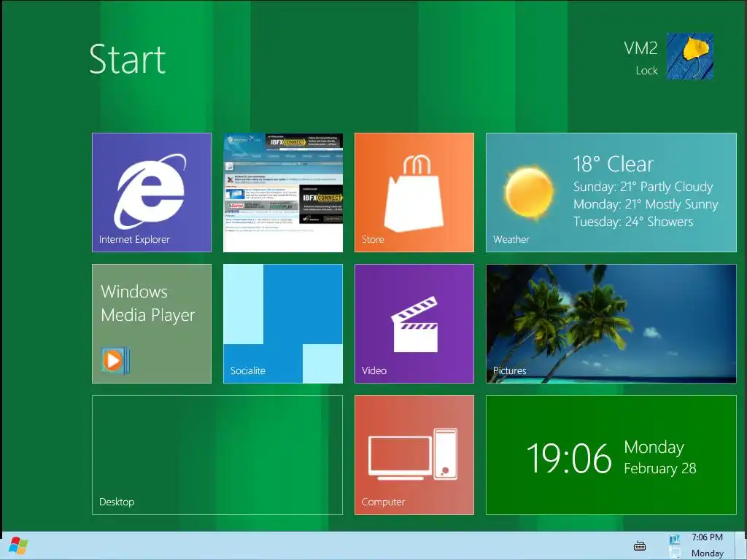This screenshot has height=560, width=747.
Task: Click the "Weather" tile label
Action: tap(511, 239)
